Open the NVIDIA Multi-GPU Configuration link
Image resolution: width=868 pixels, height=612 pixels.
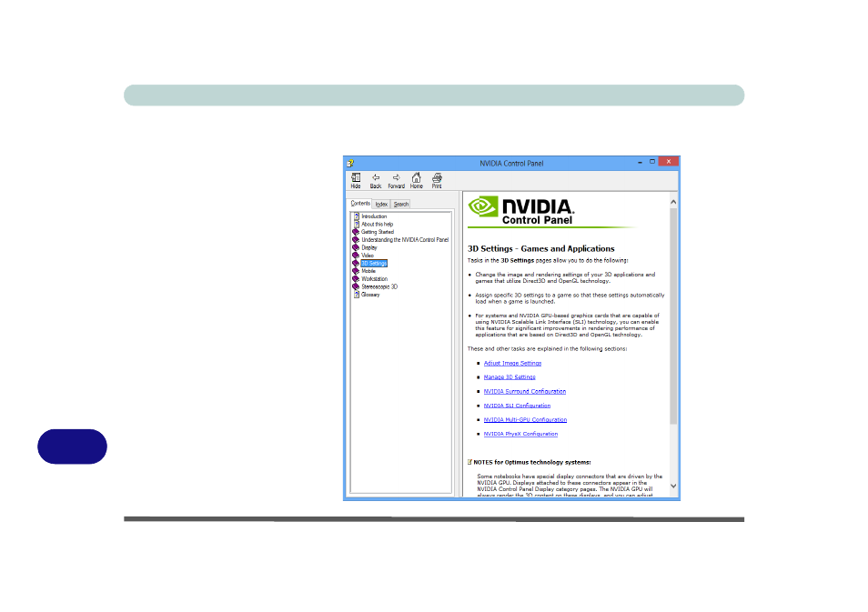tap(525, 419)
